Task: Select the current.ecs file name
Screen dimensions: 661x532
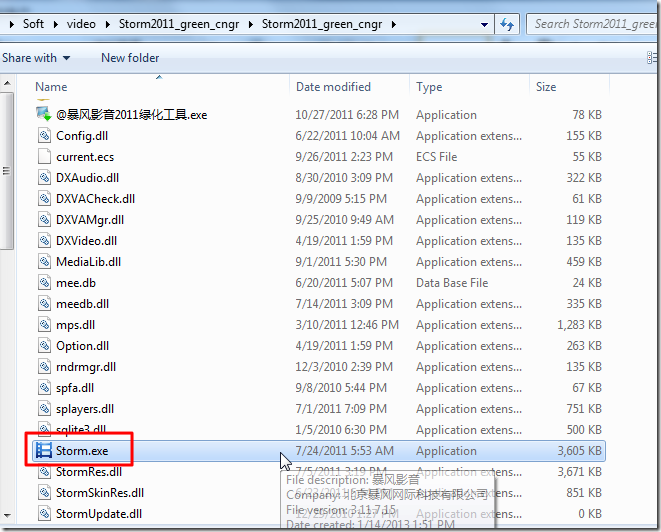Action: pyautogui.click(x=85, y=157)
